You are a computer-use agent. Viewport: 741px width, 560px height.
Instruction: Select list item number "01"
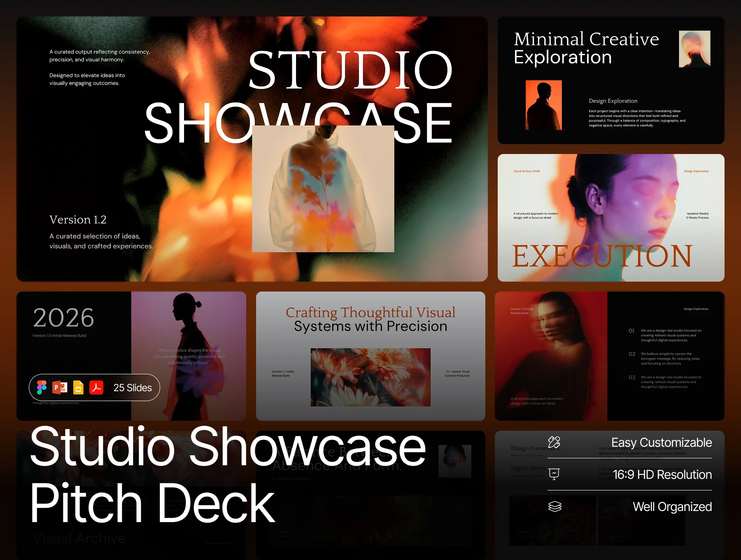click(x=631, y=331)
